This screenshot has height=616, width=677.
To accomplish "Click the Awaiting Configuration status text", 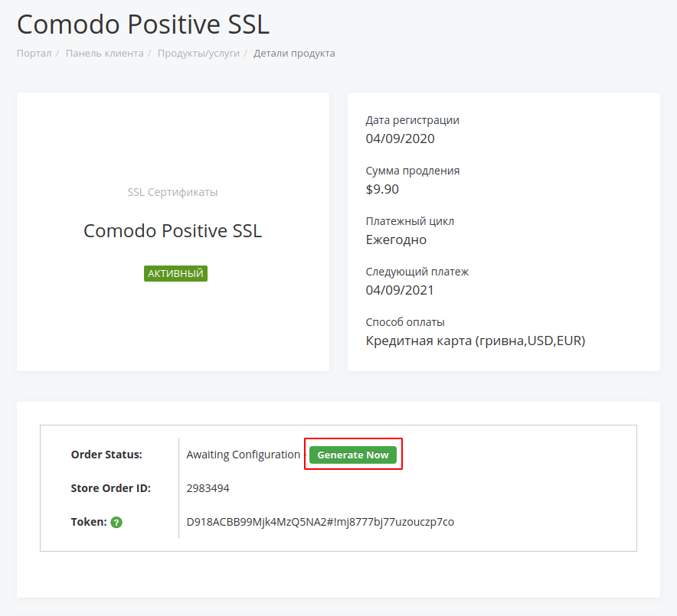I will pyautogui.click(x=243, y=455).
